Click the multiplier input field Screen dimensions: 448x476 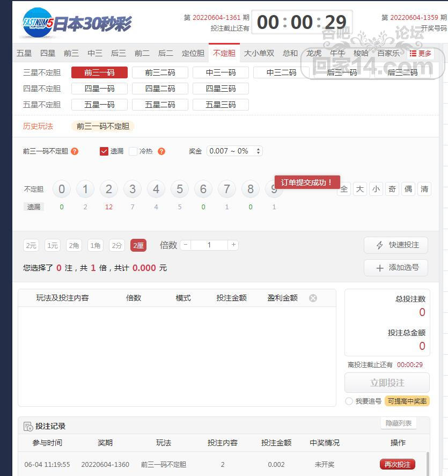point(209,245)
